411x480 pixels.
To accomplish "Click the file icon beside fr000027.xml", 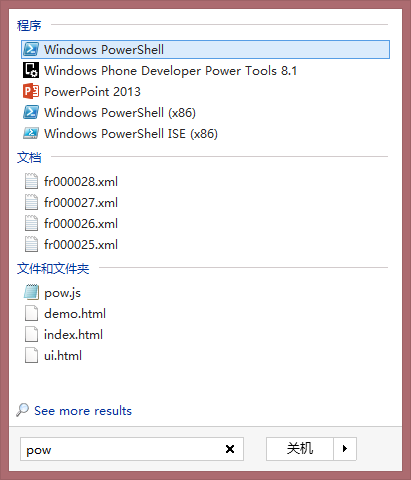I will (31, 202).
